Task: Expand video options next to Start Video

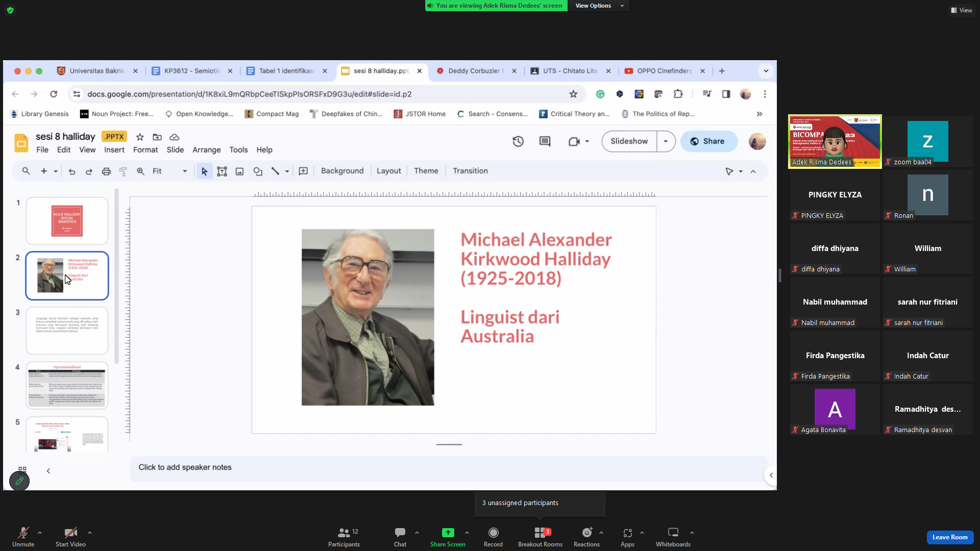Action: pyautogui.click(x=90, y=533)
